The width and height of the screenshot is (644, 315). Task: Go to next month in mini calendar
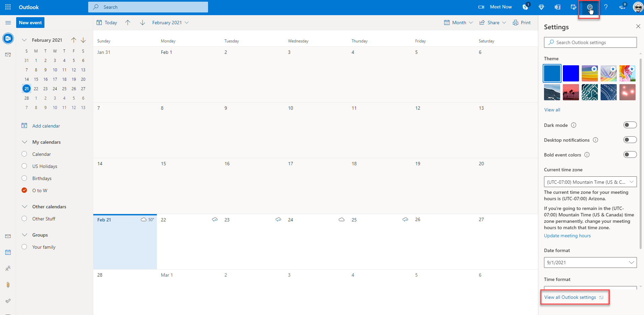(x=83, y=40)
